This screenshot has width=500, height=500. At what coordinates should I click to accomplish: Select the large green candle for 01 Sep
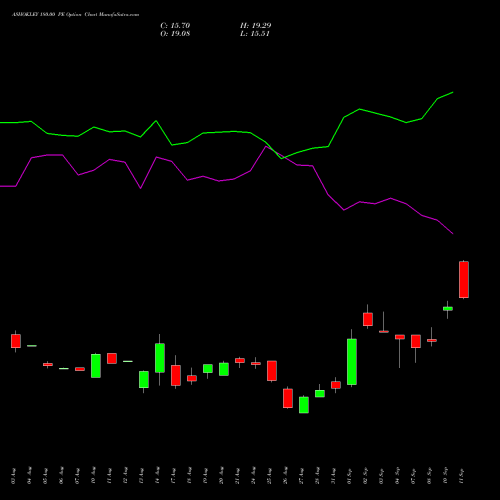point(352,362)
